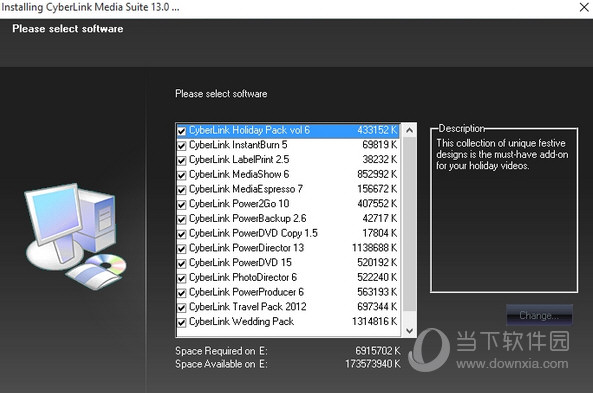Select the CyberLink PowerBackup 2.6 row text
The height and width of the screenshot is (393, 593).
pos(248,219)
